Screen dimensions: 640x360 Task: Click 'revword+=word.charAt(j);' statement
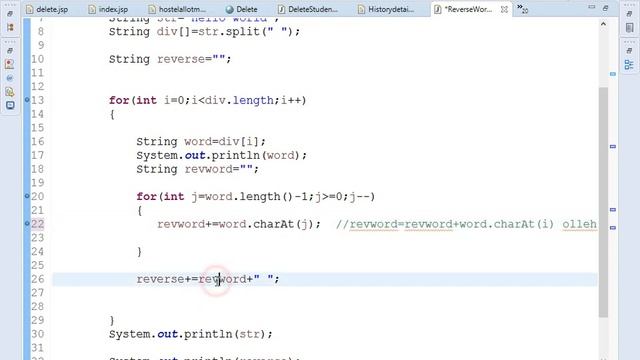239,224
